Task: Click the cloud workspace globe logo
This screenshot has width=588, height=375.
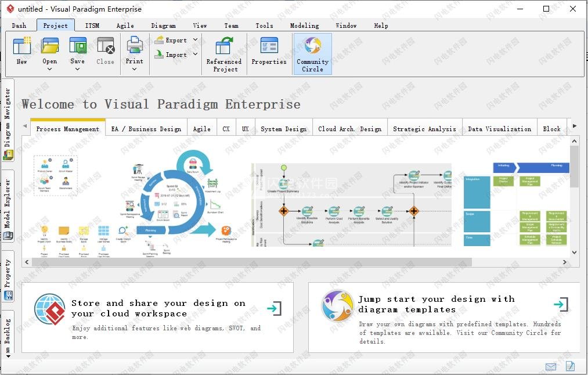Action: pos(50,309)
